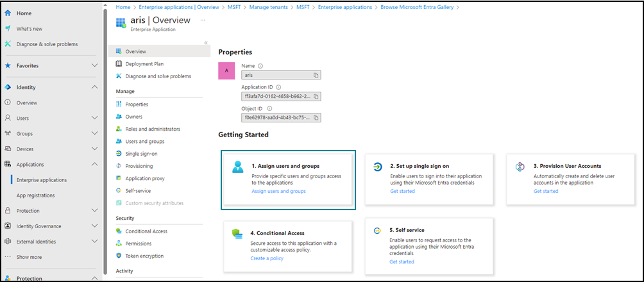Click the Object ID text field
Viewport: 644px width, 282px height.
(x=281, y=118)
